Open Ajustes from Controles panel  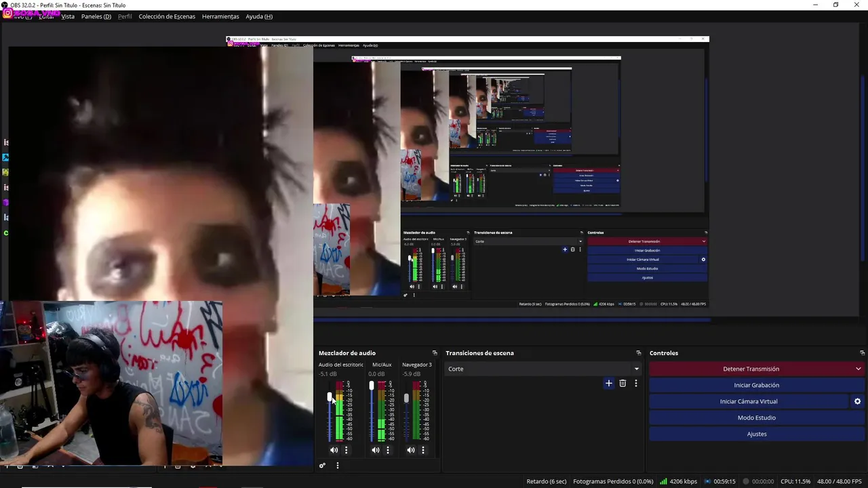coord(757,434)
